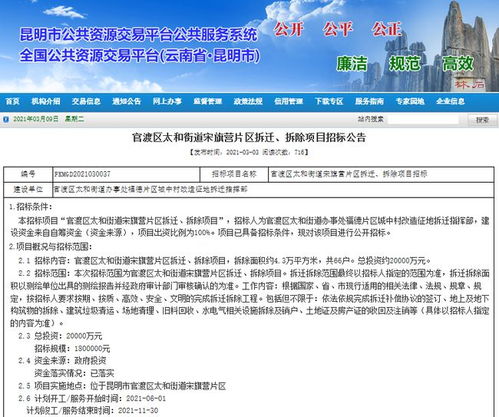Open the 通知公告 menu item

126,101
